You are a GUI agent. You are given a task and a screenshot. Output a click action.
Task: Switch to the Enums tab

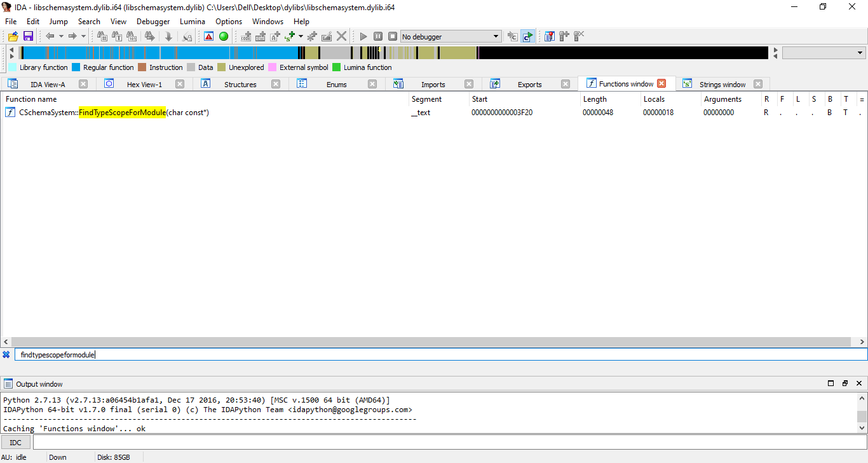coord(337,84)
